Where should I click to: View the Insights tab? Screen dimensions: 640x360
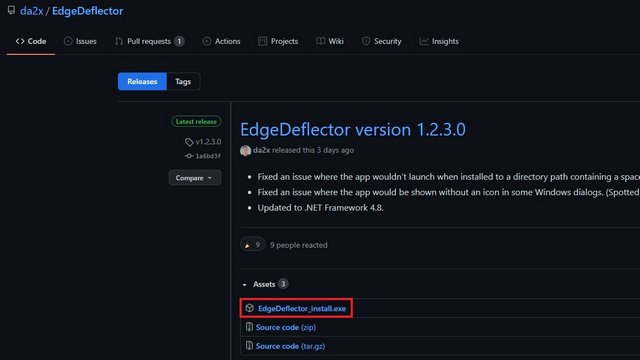click(x=439, y=41)
